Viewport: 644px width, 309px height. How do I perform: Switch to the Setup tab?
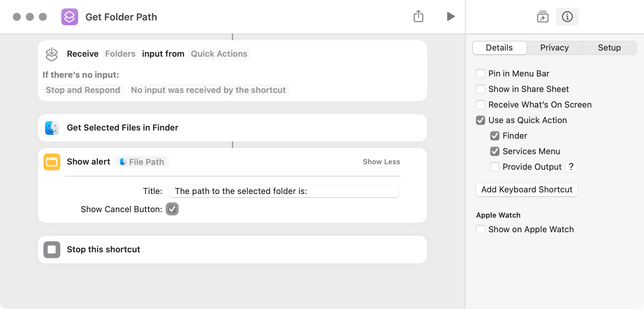(x=609, y=48)
